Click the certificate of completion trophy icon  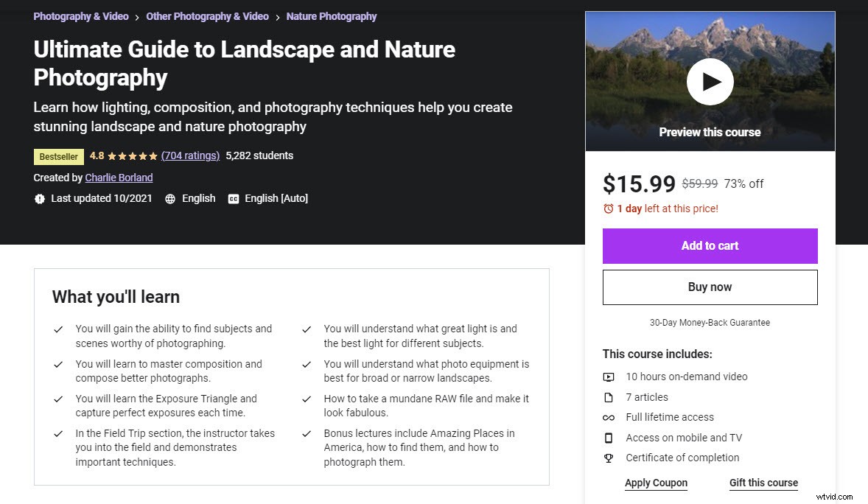(x=609, y=458)
